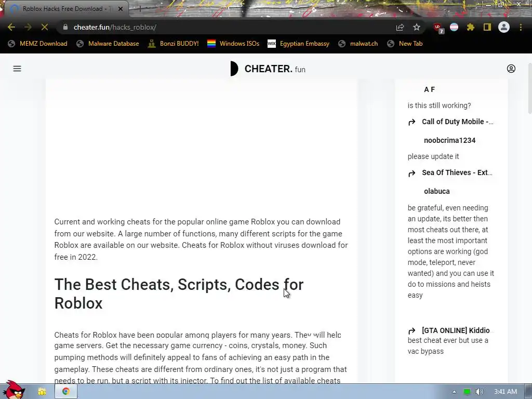Viewport: 532px width, 399px height.
Task: Stop loading the page with the X button
Action: [45, 27]
